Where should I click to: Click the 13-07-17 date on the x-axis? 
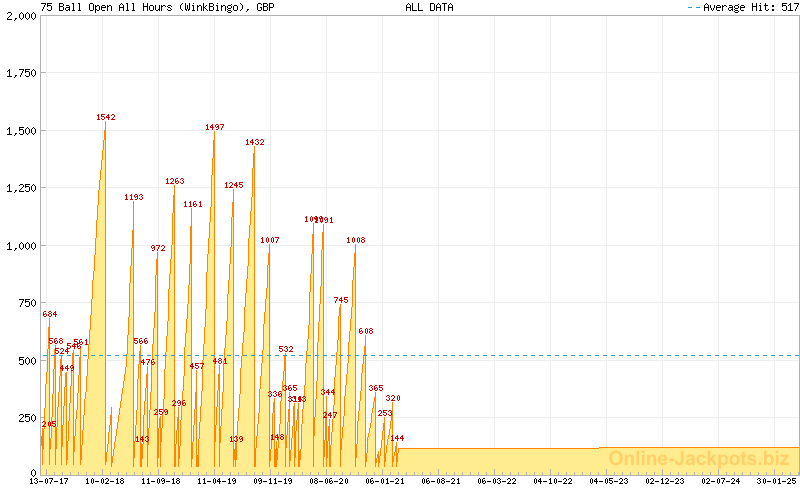(x=49, y=481)
